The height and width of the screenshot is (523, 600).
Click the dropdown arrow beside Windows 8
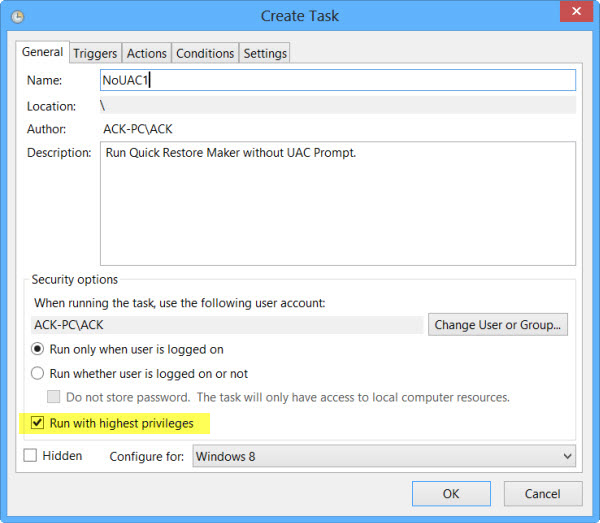[x=567, y=456]
